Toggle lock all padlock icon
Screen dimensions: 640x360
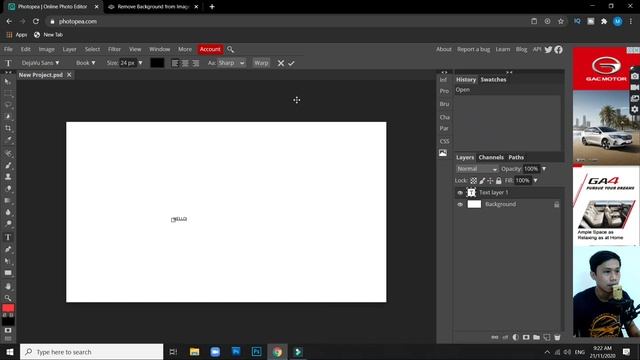498,180
